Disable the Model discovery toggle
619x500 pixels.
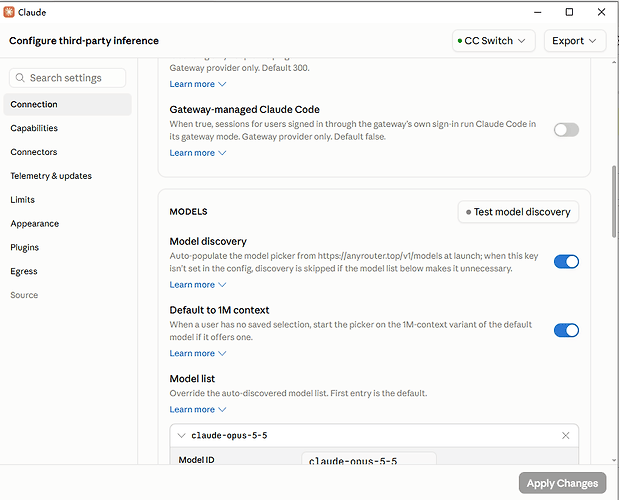[566, 262]
